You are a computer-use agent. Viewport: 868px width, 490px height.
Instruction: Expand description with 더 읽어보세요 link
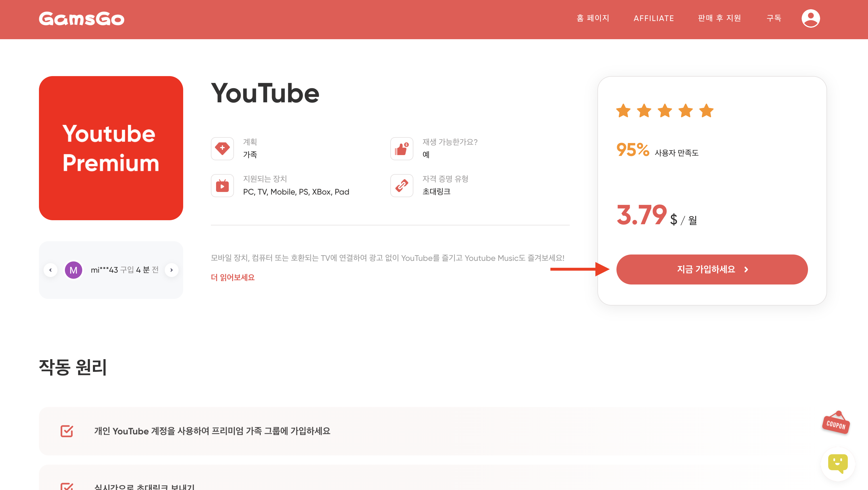point(233,278)
